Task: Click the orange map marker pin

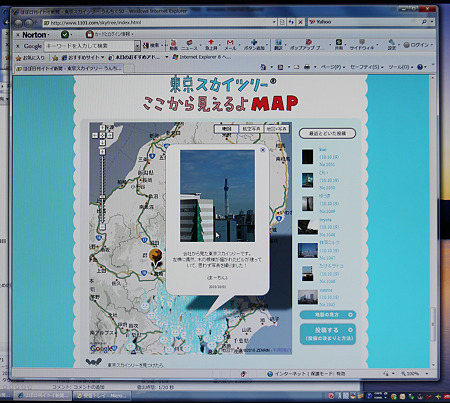Action: tap(155, 257)
